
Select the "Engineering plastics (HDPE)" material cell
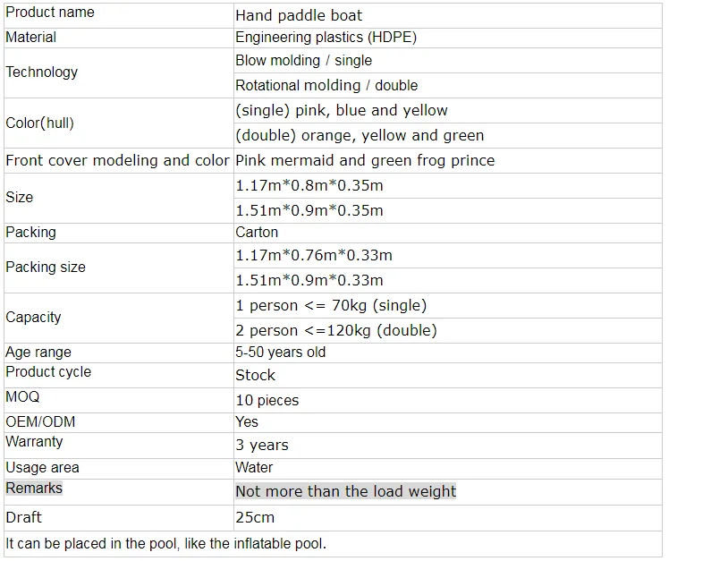click(x=326, y=38)
